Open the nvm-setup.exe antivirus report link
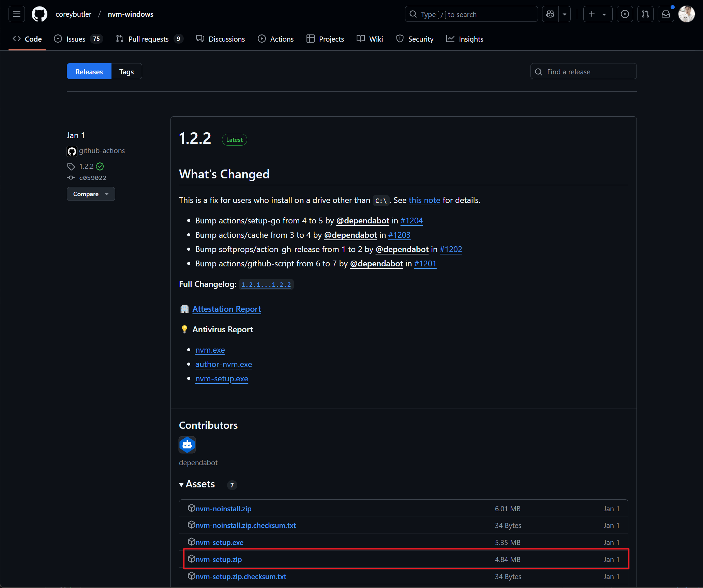 (222, 379)
